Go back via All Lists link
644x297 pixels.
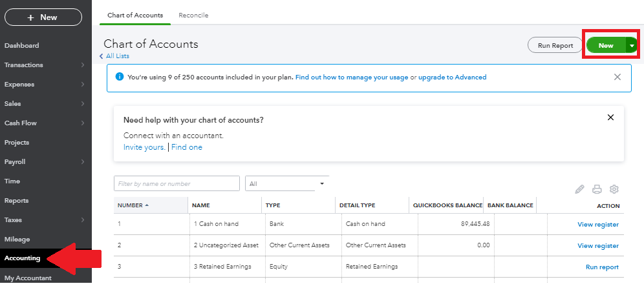[116, 56]
